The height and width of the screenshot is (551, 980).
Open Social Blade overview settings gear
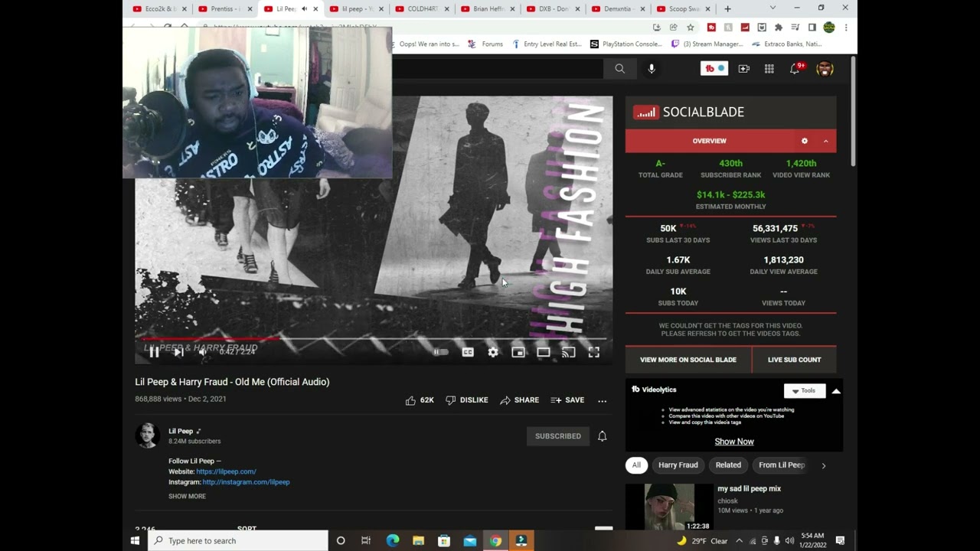[804, 141]
